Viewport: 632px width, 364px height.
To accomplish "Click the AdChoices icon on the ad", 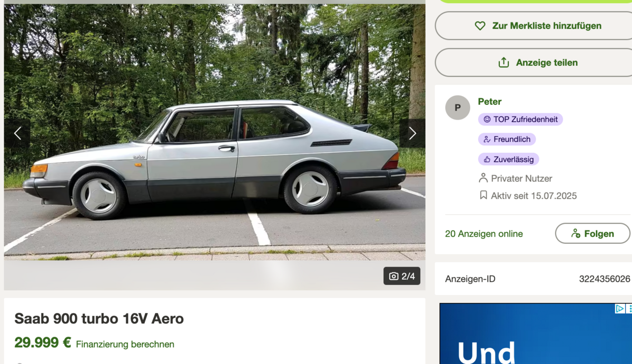I will coord(620,309).
